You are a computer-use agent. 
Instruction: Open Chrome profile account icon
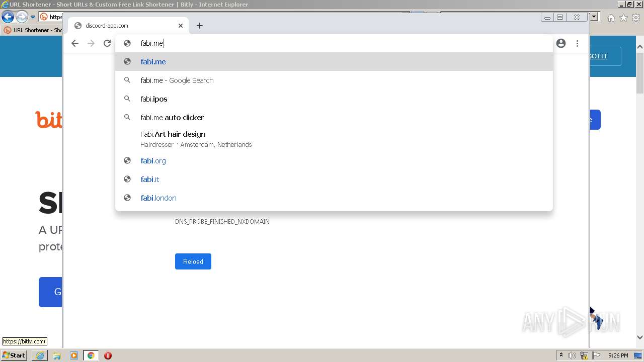tap(561, 43)
